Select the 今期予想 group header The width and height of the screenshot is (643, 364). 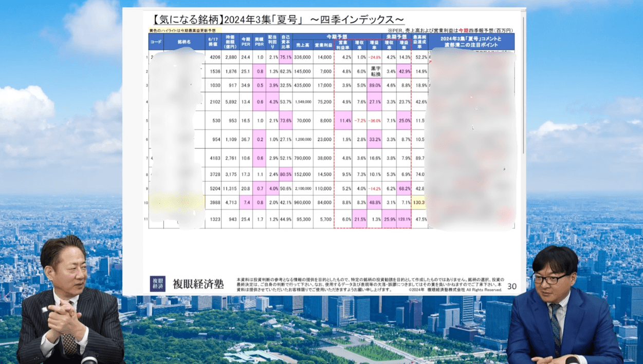click(337, 37)
